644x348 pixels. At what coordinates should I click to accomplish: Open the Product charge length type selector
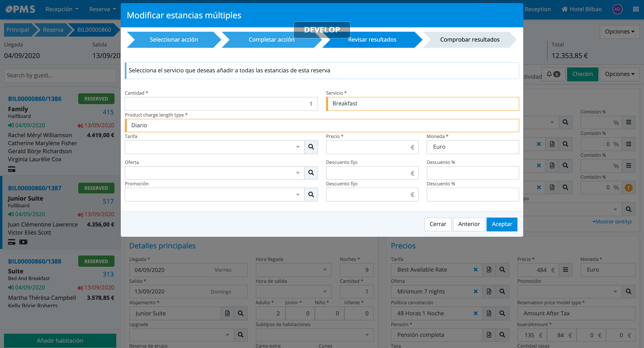[x=322, y=125]
